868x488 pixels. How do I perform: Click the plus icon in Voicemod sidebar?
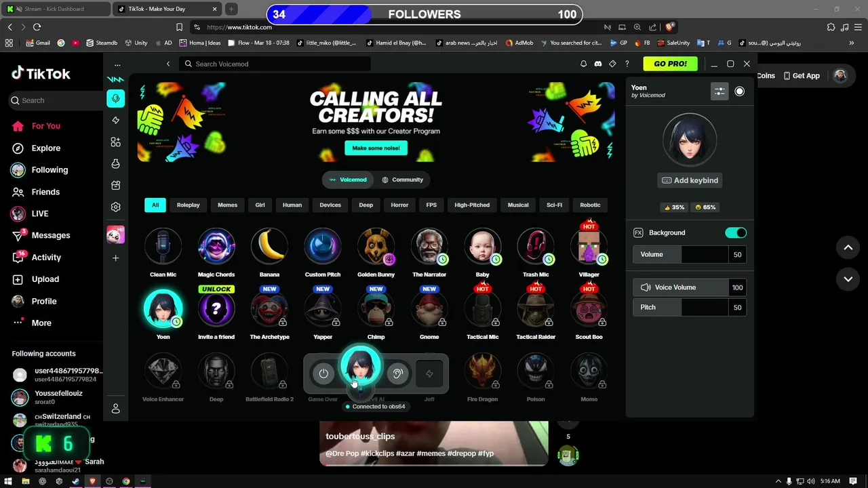(x=115, y=258)
